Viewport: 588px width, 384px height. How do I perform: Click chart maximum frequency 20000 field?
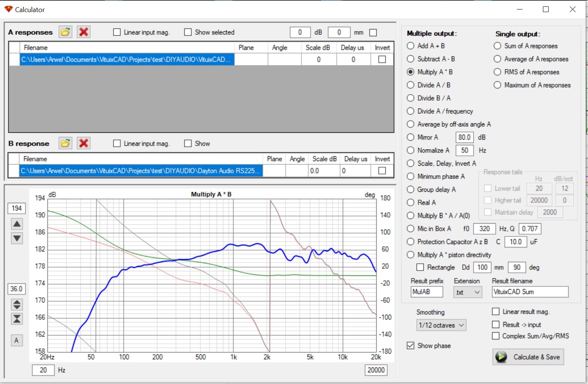(x=376, y=370)
